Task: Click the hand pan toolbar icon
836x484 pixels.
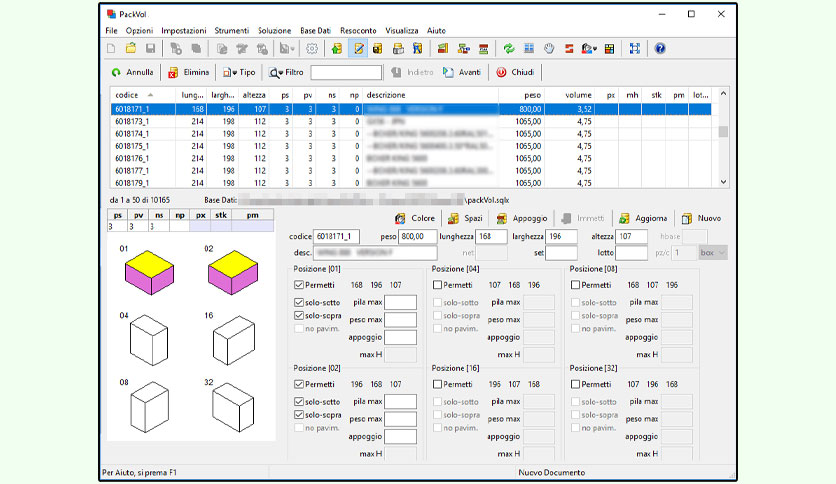Action: [549, 49]
